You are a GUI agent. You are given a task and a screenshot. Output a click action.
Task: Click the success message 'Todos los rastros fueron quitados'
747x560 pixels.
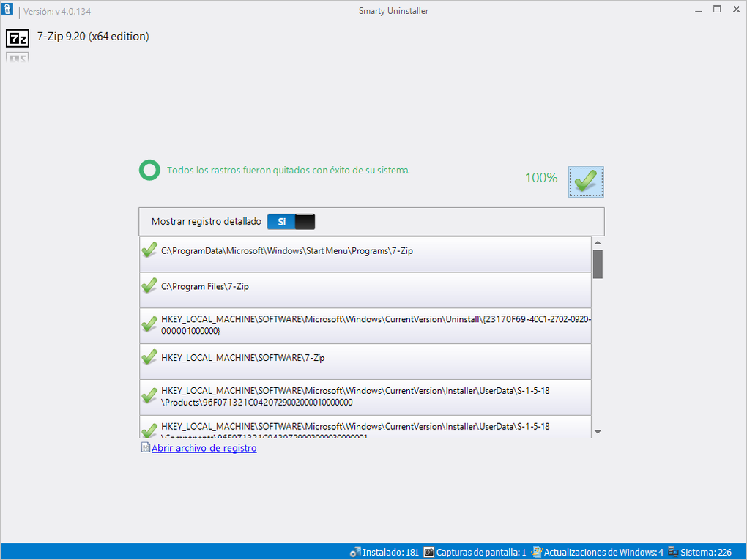point(289,170)
